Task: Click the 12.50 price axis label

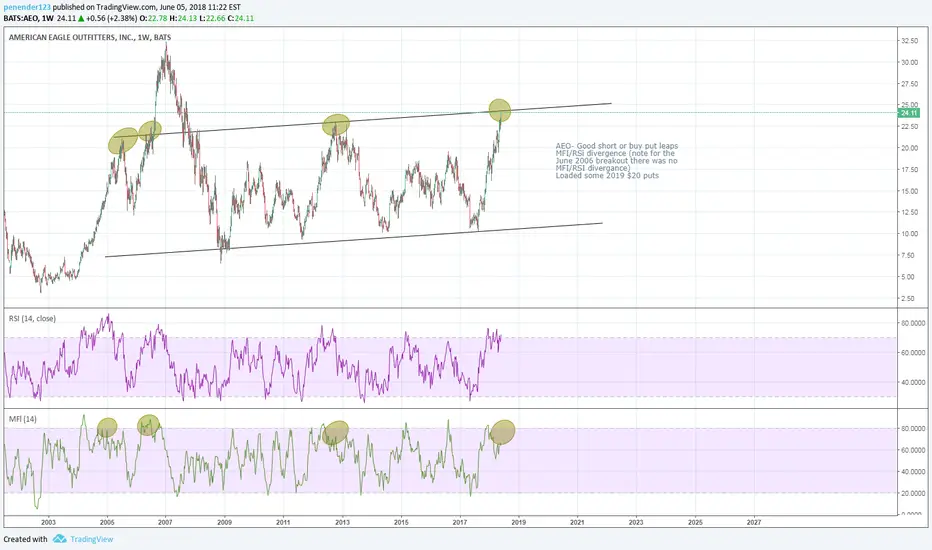Action: click(x=909, y=212)
